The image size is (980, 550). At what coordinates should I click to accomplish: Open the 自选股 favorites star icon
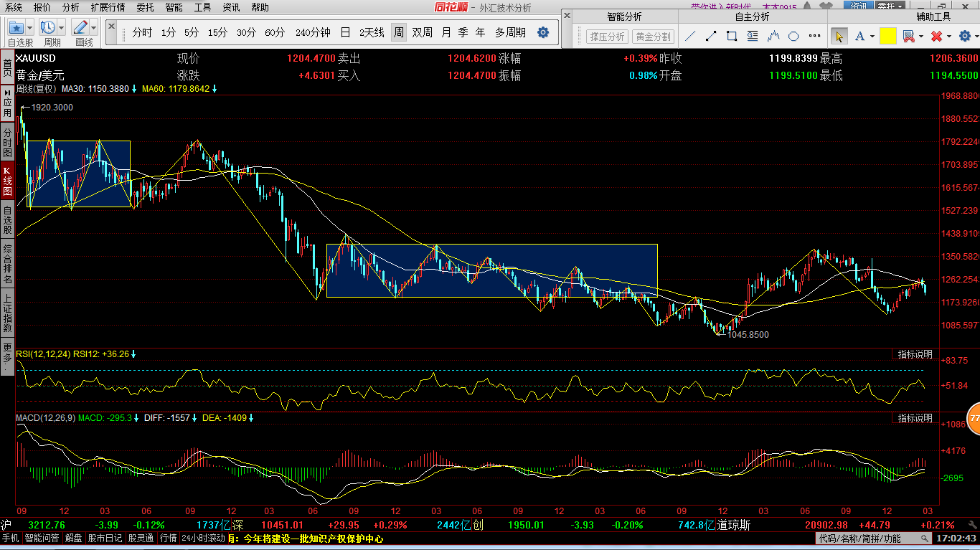(16, 27)
